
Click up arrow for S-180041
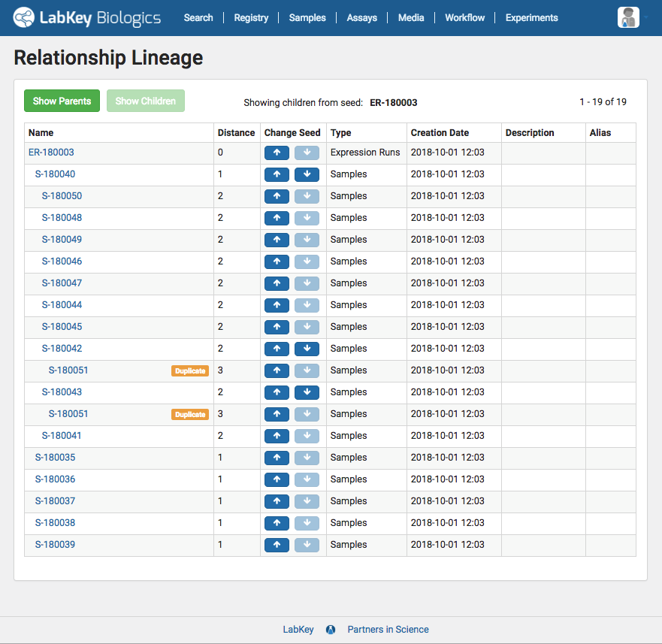tap(277, 436)
